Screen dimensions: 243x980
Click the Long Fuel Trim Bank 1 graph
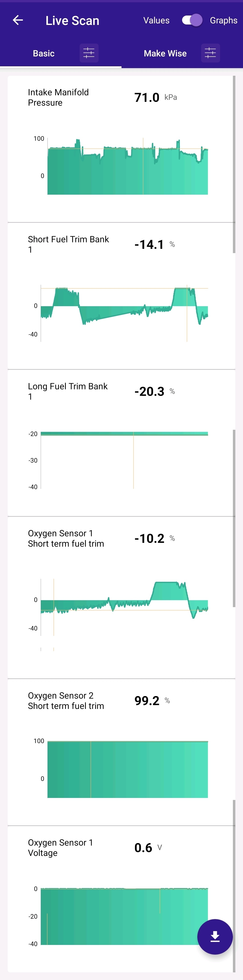coord(125,460)
